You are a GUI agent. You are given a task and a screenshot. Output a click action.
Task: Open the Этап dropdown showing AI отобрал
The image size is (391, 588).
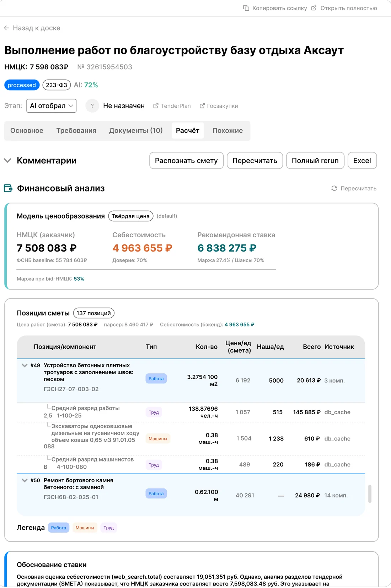click(x=52, y=106)
